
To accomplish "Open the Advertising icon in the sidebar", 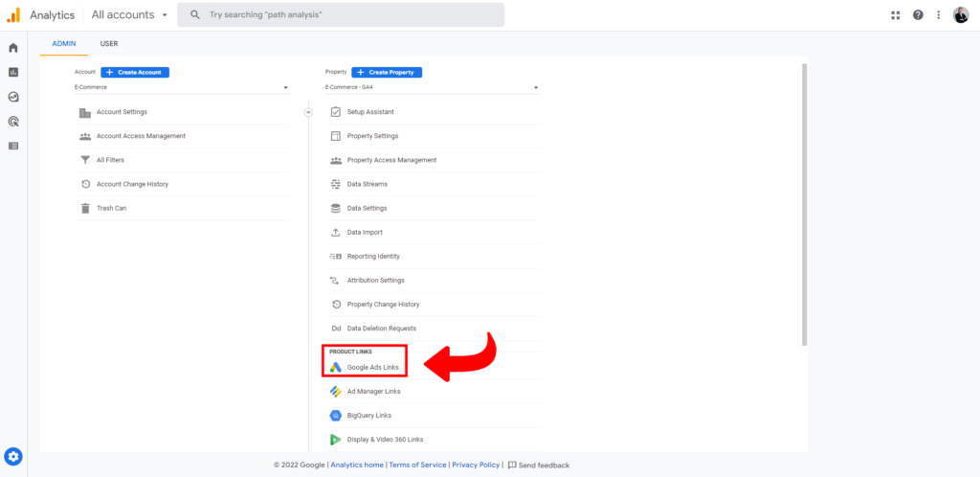I will click(13, 122).
